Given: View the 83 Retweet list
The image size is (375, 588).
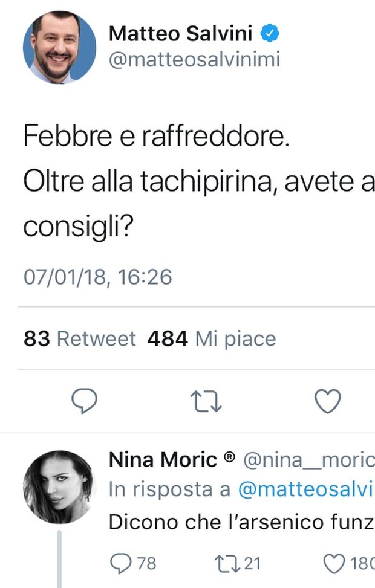Looking at the screenshot, I should pos(80,338).
